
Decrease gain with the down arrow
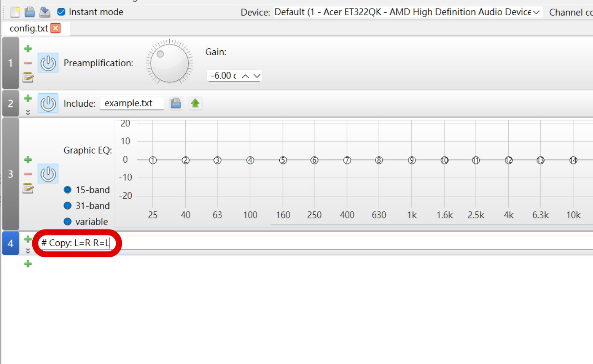[x=257, y=76]
